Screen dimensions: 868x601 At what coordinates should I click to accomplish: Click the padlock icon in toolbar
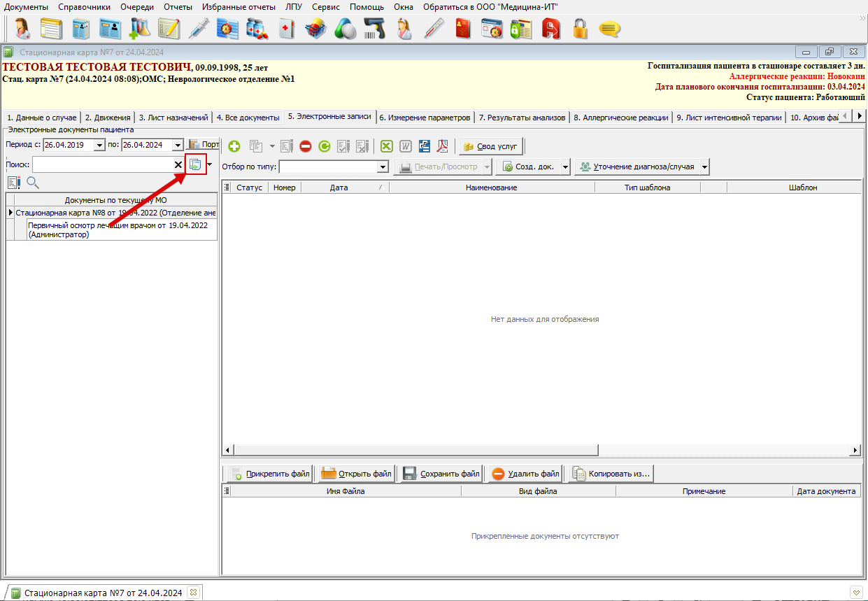[580, 29]
